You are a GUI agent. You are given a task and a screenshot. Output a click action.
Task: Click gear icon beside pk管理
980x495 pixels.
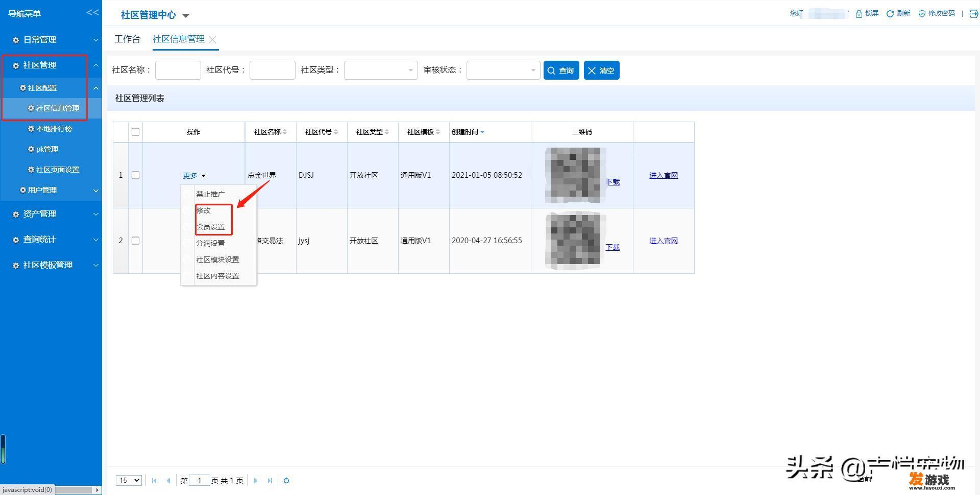31,149
